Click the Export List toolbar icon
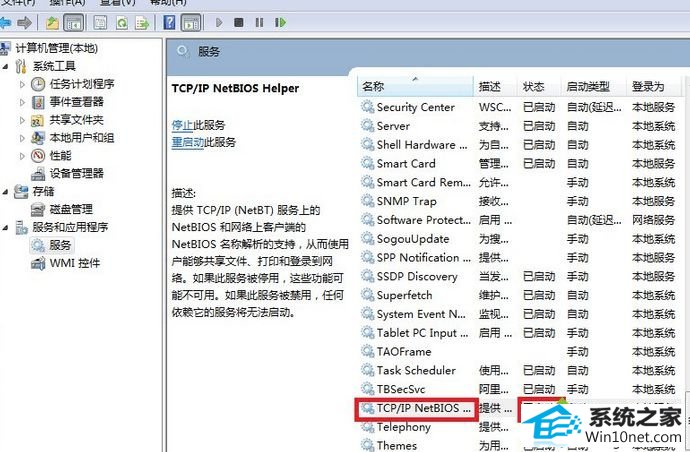This screenshot has width=690, height=452. pos(142,22)
